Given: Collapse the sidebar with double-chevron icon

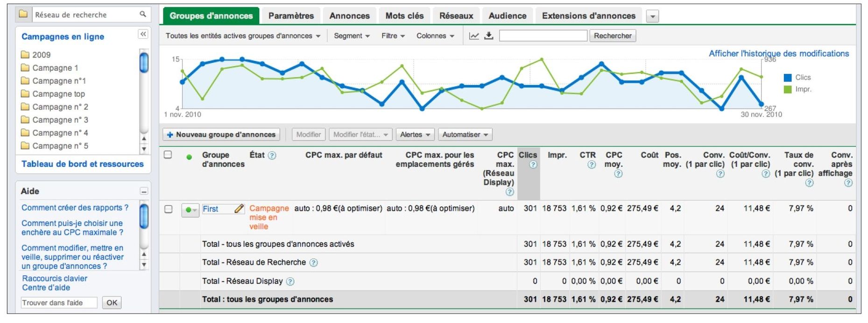Looking at the screenshot, I should tap(143, 34).
